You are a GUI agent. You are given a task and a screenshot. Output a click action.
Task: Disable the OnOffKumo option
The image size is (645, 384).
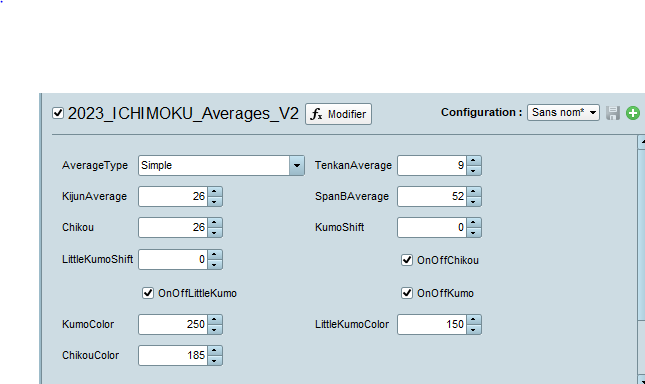click(407, 293)
